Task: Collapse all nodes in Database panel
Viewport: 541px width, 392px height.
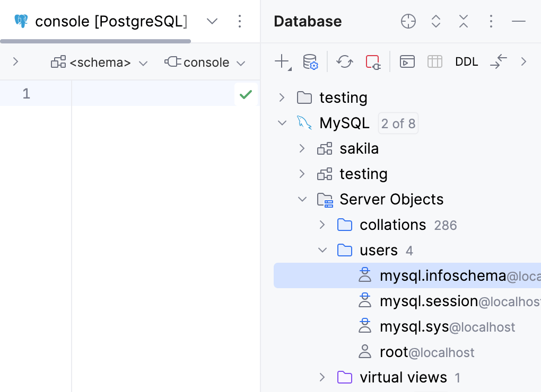Action: 463,21
